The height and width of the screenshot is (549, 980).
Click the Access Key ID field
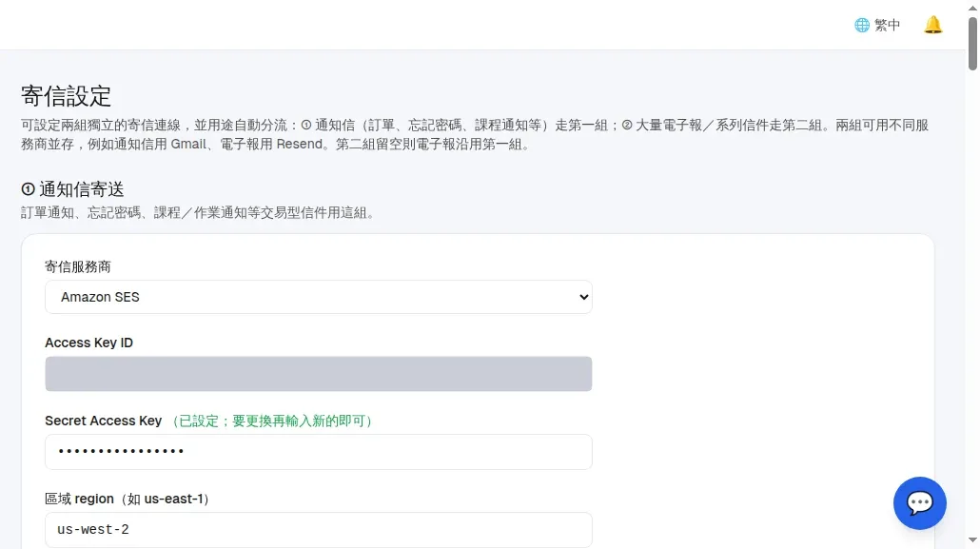(318, 374)
